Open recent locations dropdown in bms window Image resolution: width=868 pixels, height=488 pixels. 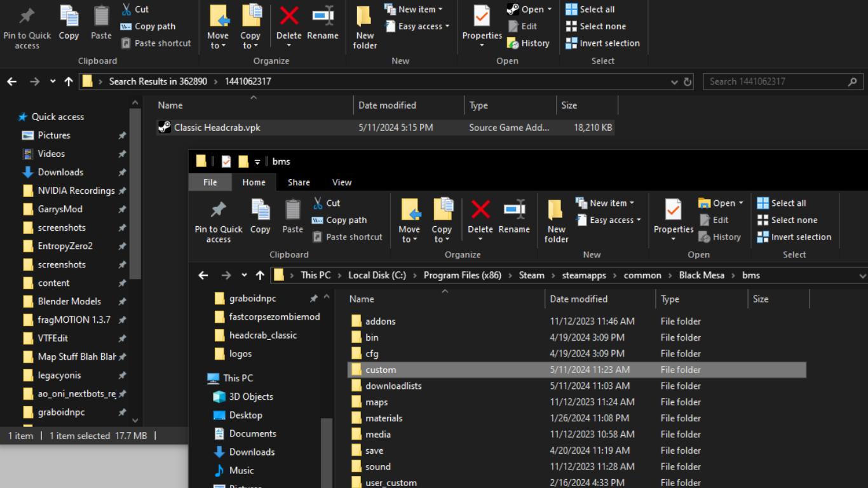(x=244, y=275)
